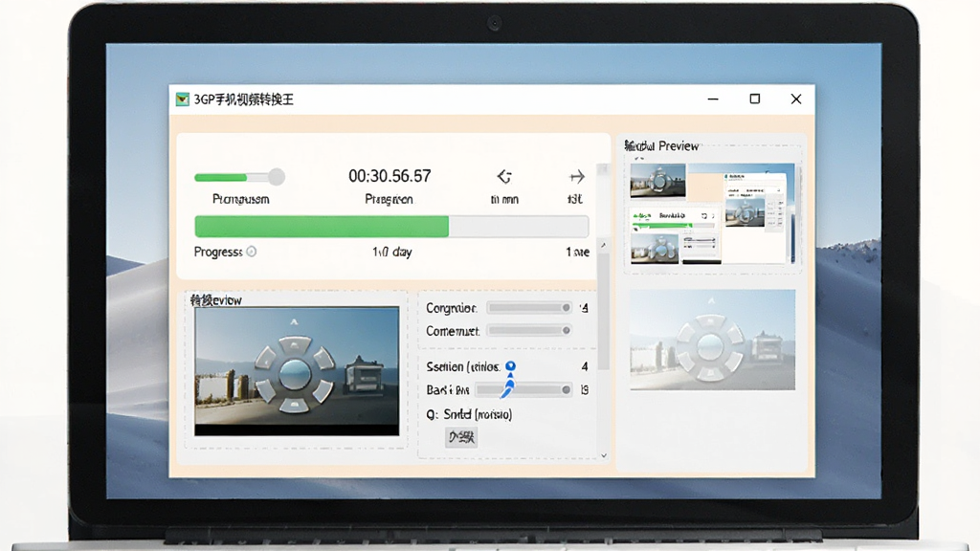Click the 00:30.56.57 timer readout

[x=390, y=176]
